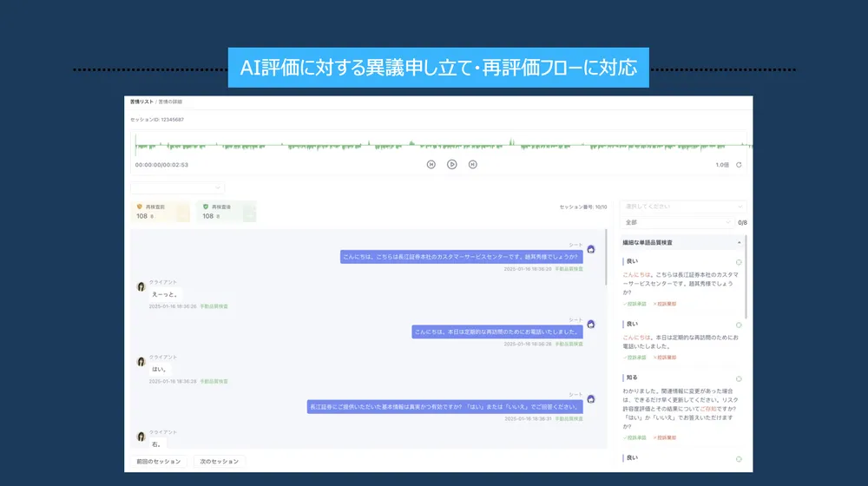Open the empty dropdown below the audio player
868x486 pixels.
coord(177,187)
